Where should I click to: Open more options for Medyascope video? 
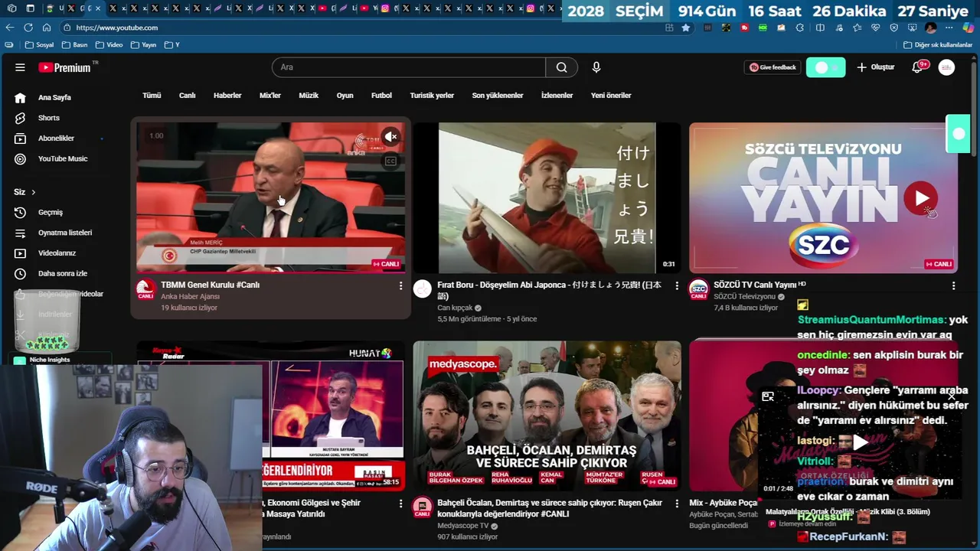pyautogui.click(x=676, y=504)
